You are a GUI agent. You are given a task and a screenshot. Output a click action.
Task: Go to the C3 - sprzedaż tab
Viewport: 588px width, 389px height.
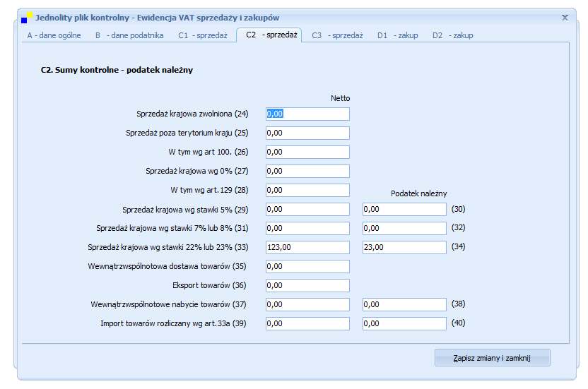tap(338, 35)
